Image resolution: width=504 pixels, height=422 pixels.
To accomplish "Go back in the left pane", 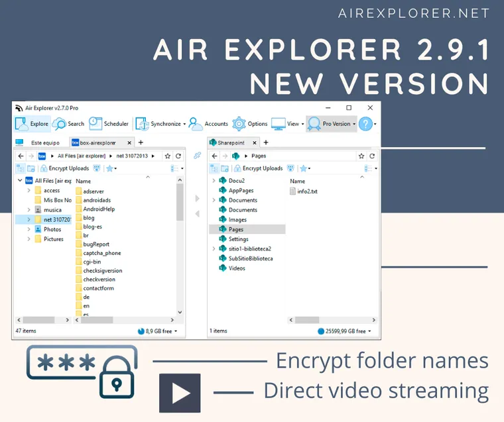I will coord(21,156).
